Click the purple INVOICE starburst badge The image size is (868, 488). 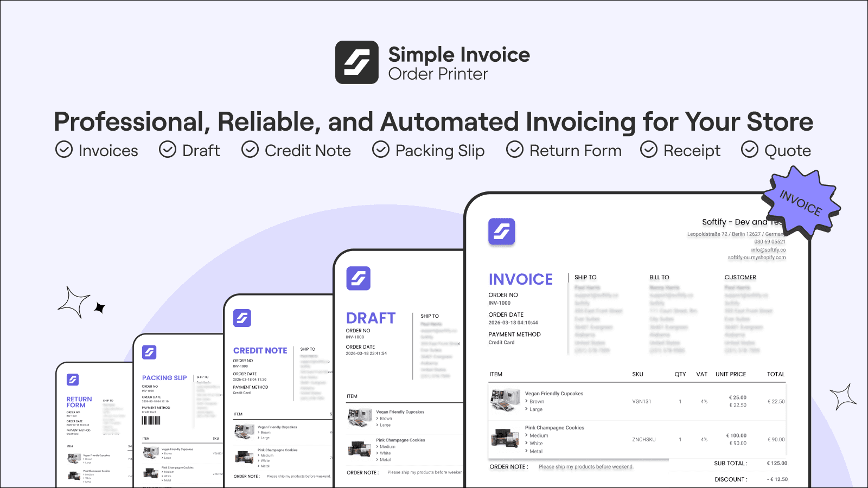click(801, 203)
